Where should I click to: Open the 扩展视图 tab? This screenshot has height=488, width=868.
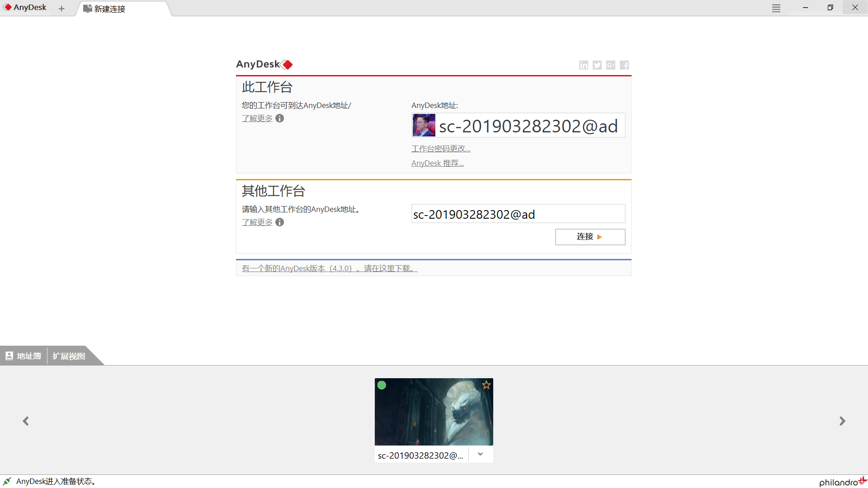click(69, 356)
